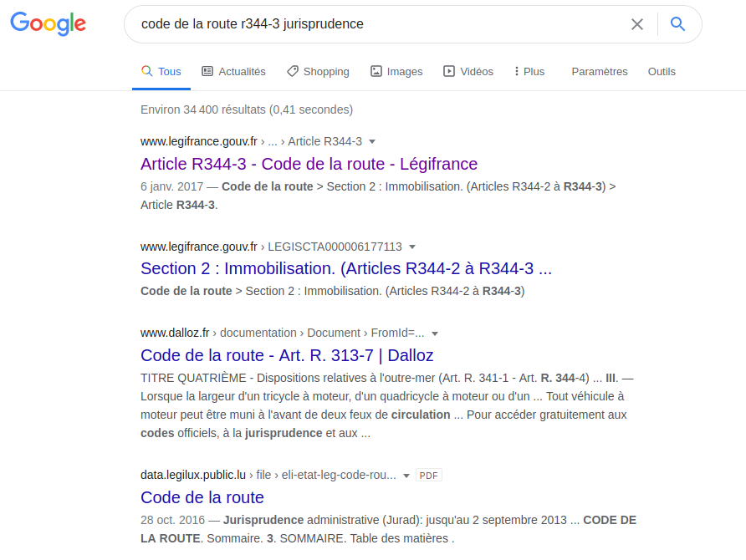Click the Google logo

point(48,23)
